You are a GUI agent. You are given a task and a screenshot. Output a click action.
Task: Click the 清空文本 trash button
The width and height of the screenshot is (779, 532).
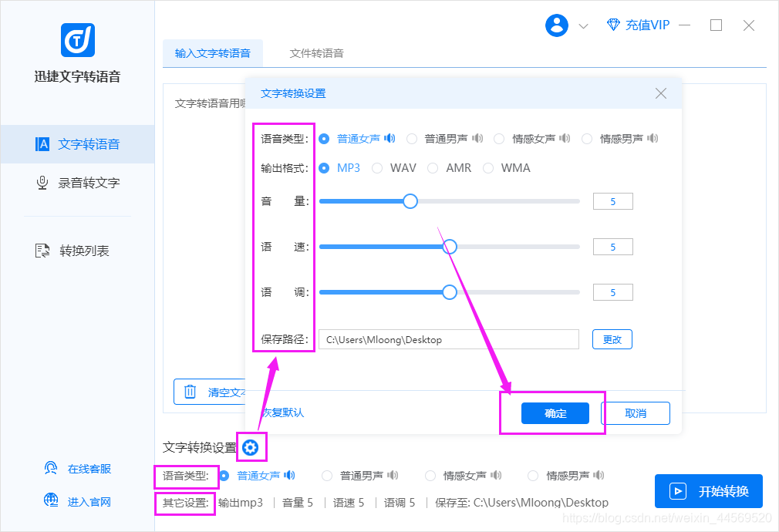coord(210,392)
